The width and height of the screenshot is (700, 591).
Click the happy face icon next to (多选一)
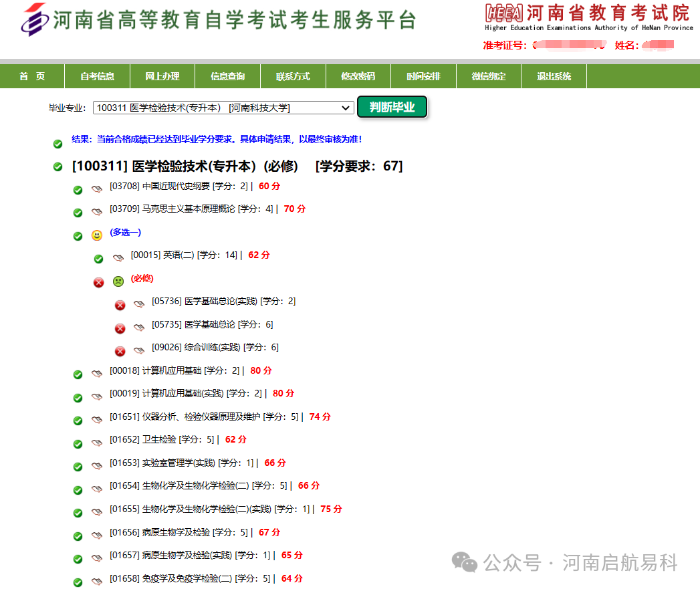pyautogui.click(x=96, y=236)
